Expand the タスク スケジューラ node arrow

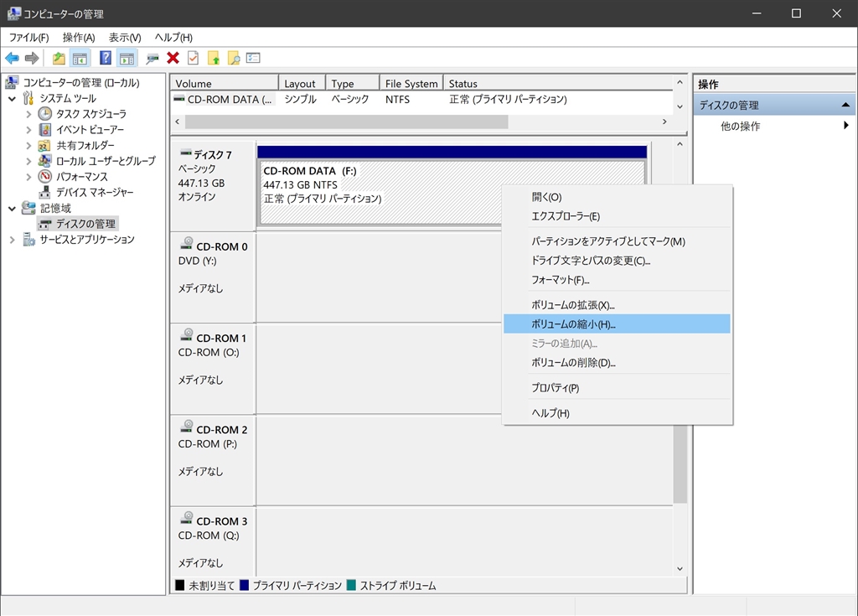coord(28,114)
